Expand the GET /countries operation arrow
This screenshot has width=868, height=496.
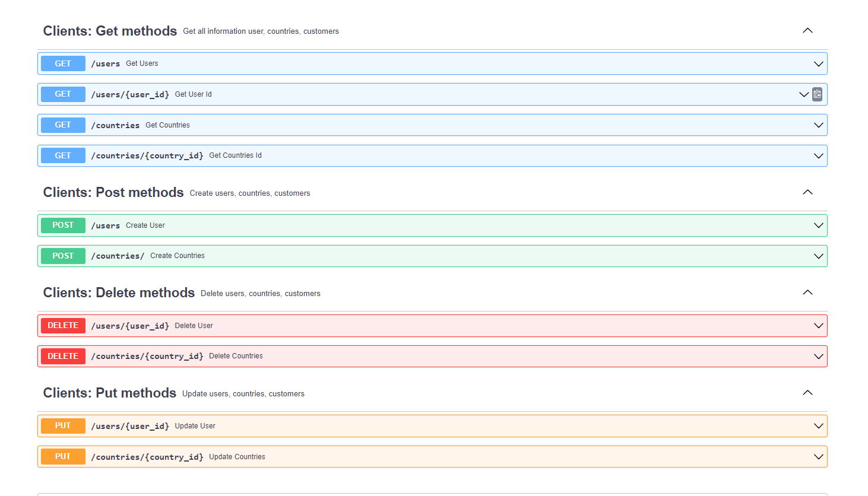click(x=819, y=125)
